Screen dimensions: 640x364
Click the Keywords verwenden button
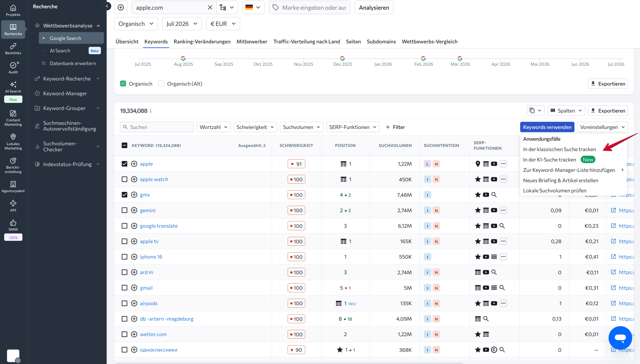[x=547, y=127]
